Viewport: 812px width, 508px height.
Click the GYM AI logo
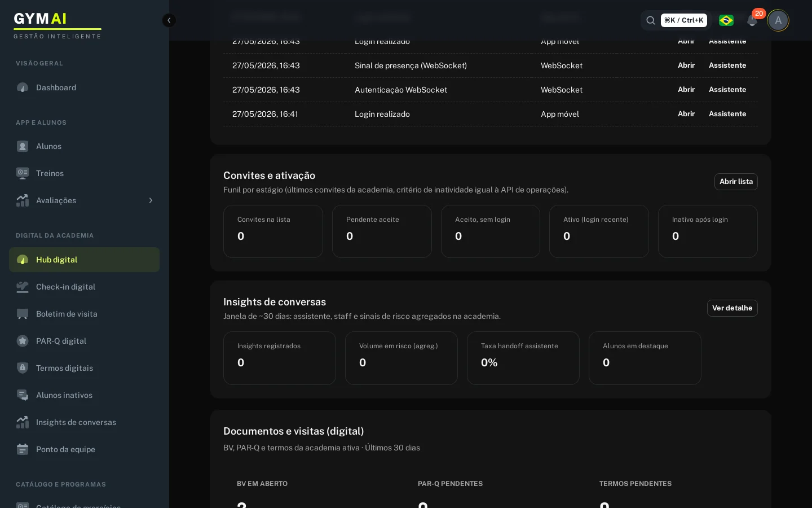point(58,25)
